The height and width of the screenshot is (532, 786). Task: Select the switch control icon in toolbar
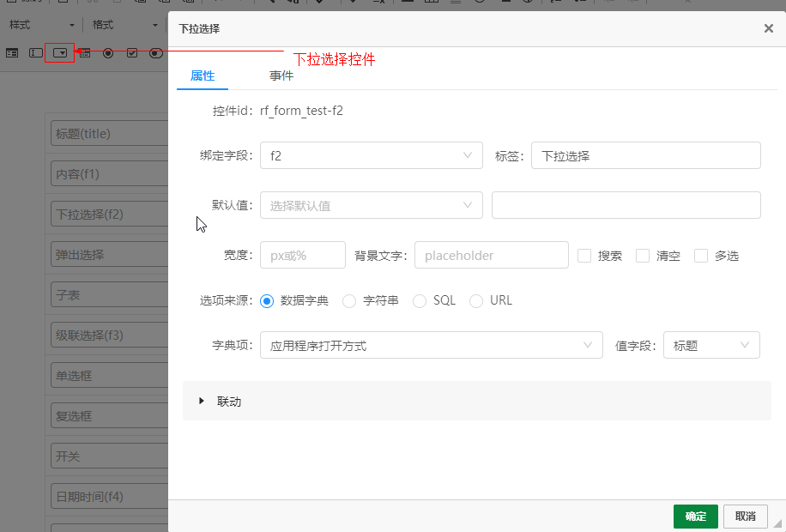156,53
